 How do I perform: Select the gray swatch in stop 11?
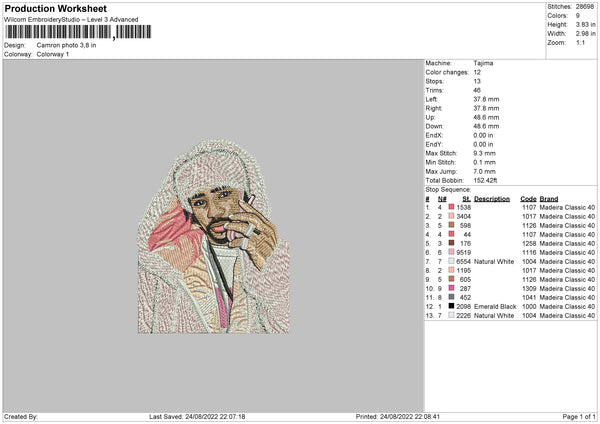click(x=451, y=297)
